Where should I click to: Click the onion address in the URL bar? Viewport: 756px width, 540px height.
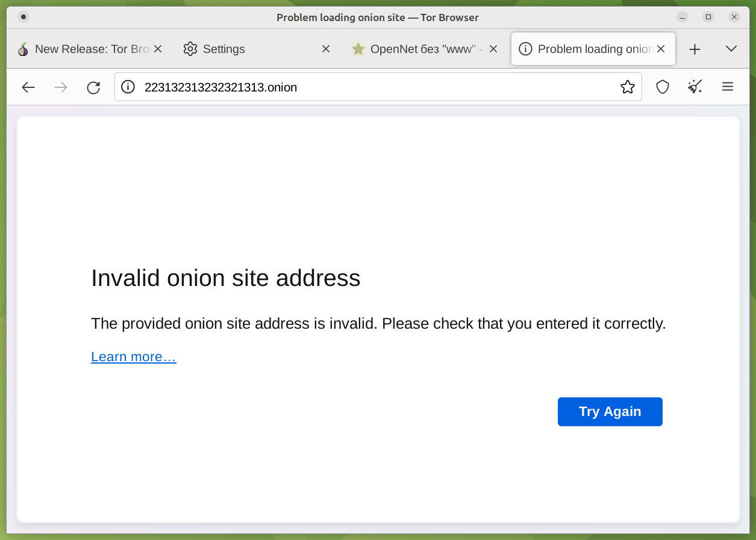221,87
